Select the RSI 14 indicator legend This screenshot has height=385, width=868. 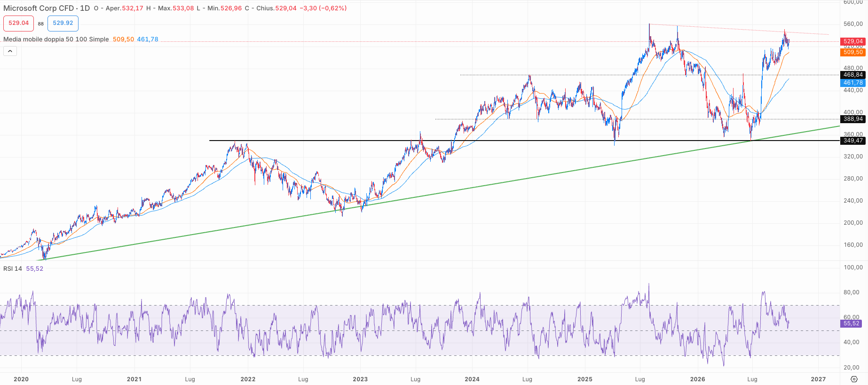click(13, 268)
